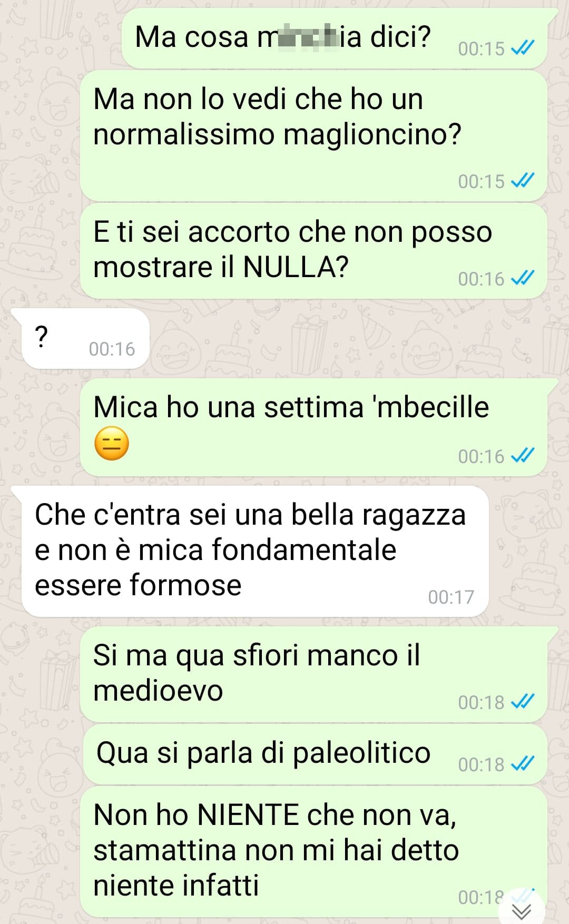
Task: Select message 'Si ma qua sfiori manco il medioevo'
Action: coord(313,674)
